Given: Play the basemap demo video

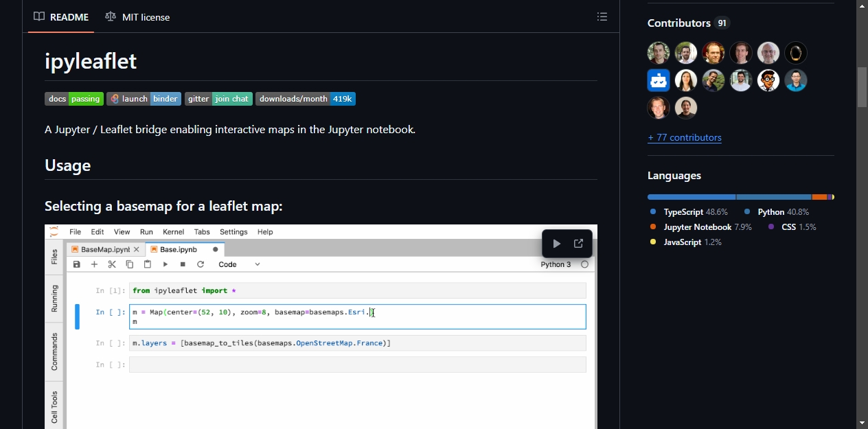Looking at the screenshot, I should [557, 244].
